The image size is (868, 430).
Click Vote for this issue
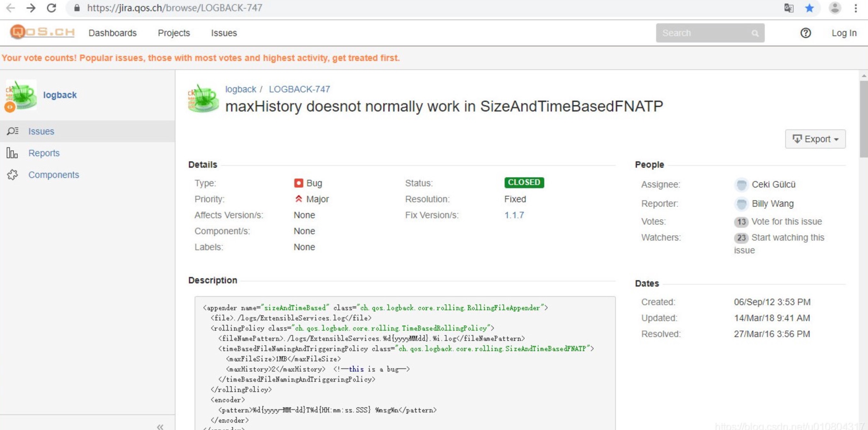click(787, 222)
